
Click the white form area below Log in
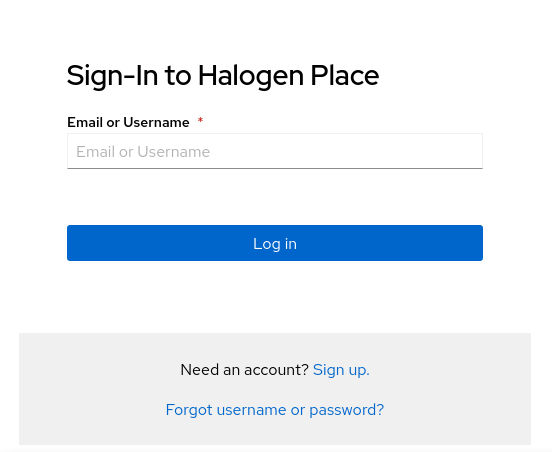pyautogui.click(x=275, y=296)
